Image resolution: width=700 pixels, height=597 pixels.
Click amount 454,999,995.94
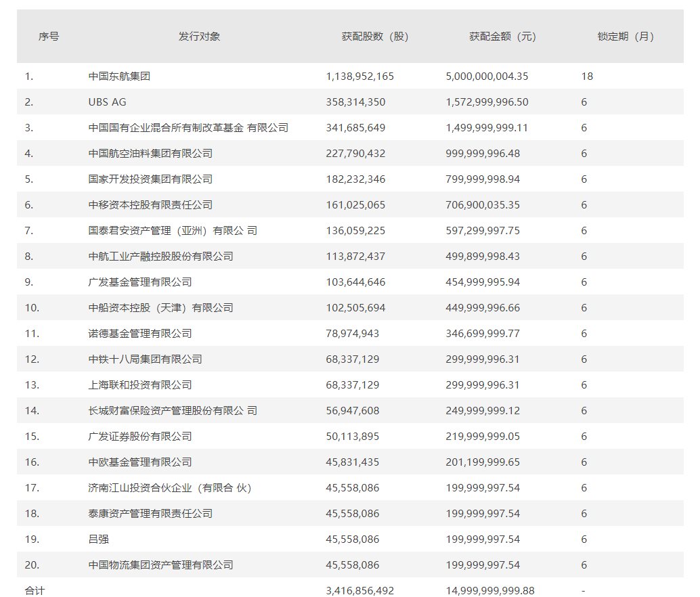click(x=483, y=282)
